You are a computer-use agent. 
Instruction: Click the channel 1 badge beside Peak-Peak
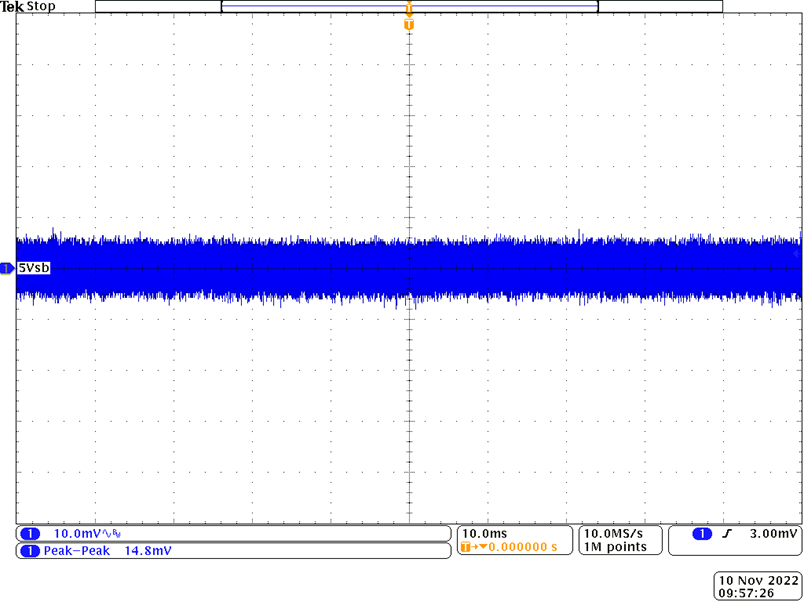coord(29,551)
